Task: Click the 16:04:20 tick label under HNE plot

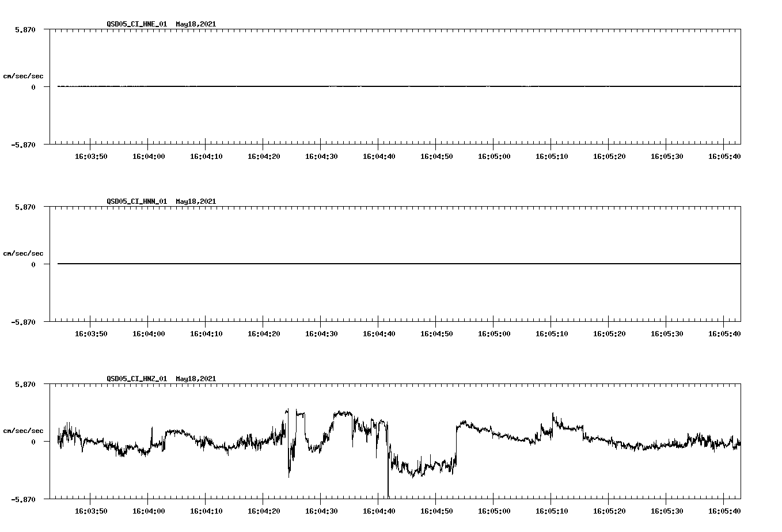Action: [x=264, y=155]
